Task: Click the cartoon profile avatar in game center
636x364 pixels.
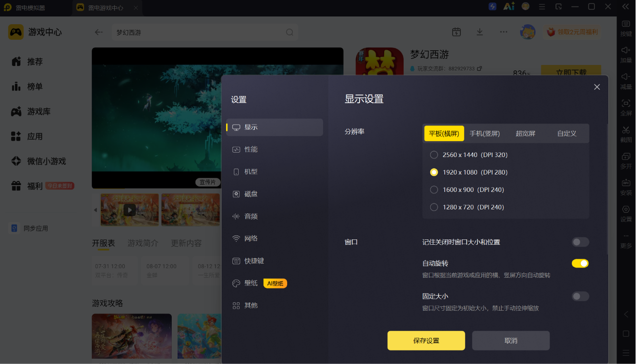Action: point(527,32)
